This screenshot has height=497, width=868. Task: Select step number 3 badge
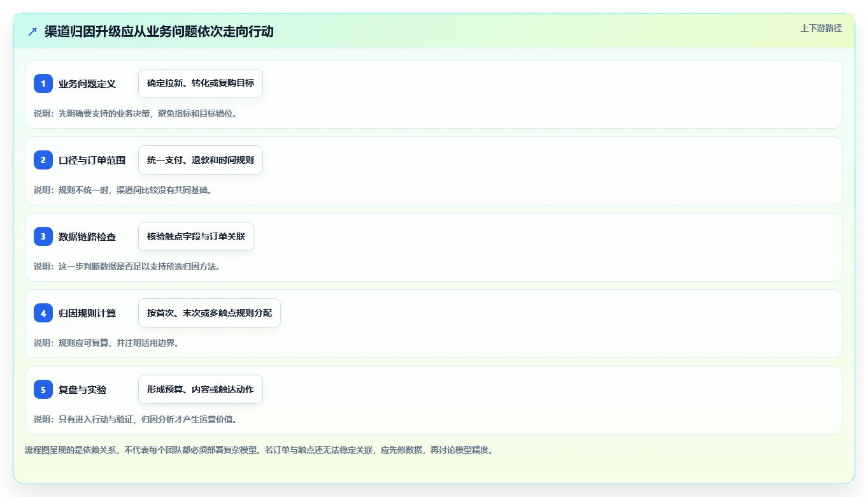(43, 236)
